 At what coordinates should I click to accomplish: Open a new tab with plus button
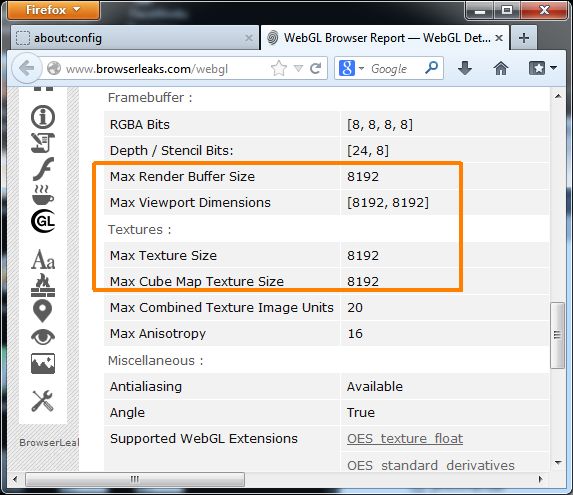click(524, 38)
